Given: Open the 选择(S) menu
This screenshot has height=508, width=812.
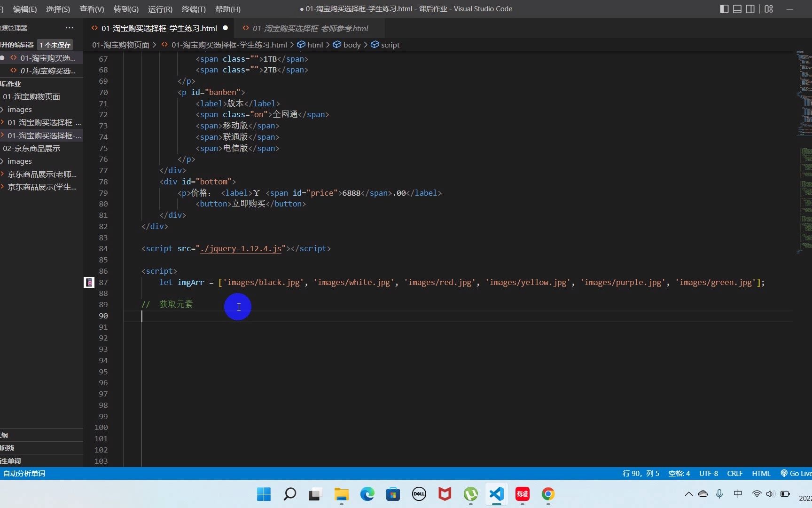Looking at the screenshot, I should click(x=58, y=9).
